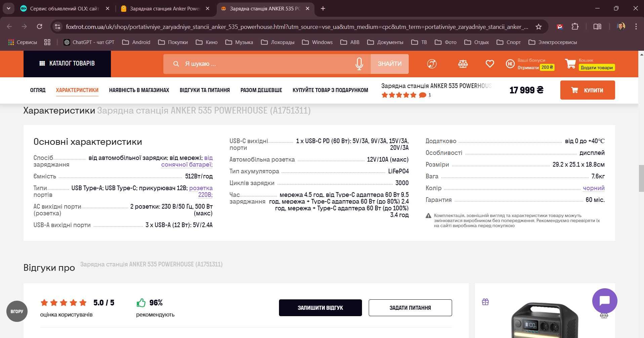Open the comparison scales icon in header
The height and width of the screenshot is (338, 644).
(463, 64)
